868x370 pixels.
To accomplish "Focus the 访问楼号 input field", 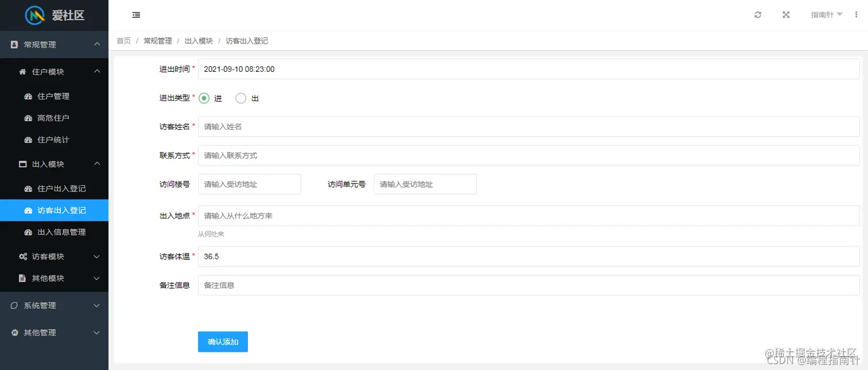I will tap(250, 184).
